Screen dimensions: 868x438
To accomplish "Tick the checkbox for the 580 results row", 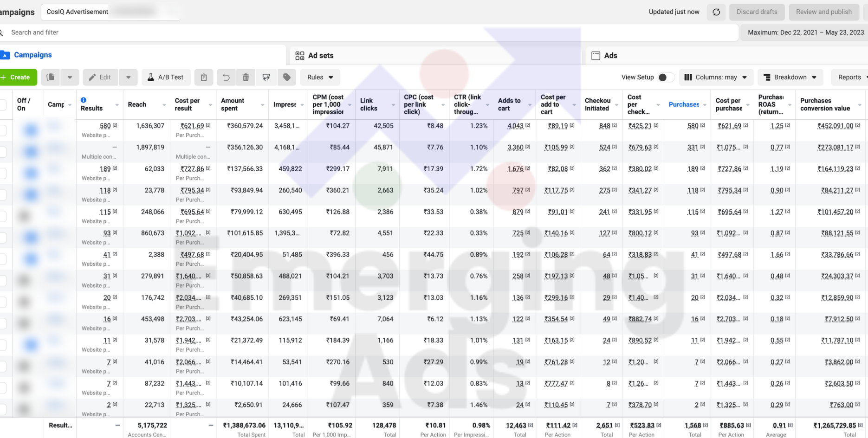I will pyautogui.click(x=3, y=130).
